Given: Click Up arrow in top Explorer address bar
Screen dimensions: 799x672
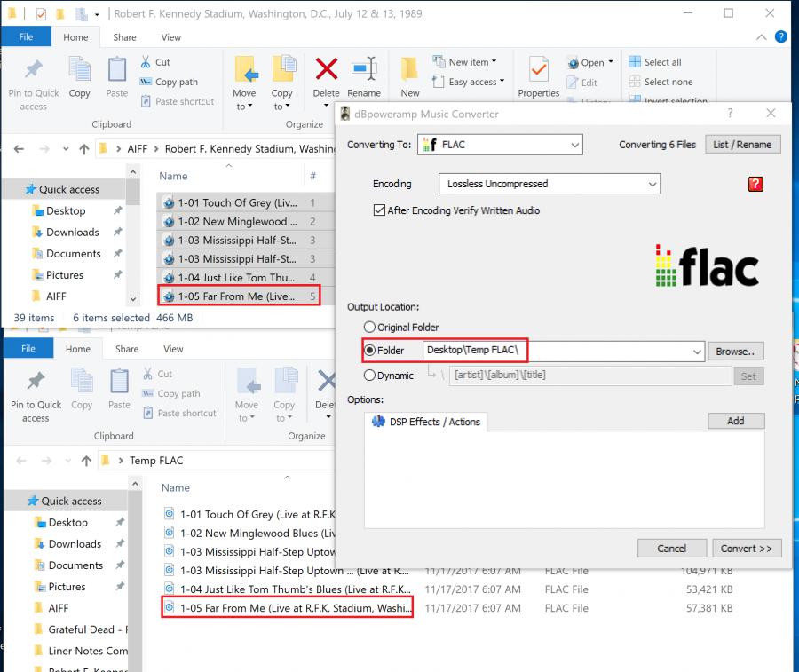Looking at the screenshot, I should point(84,149).
